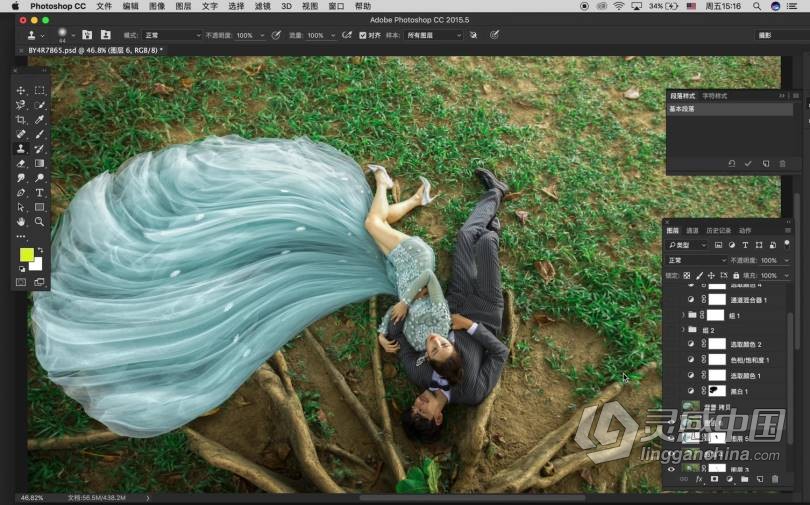Open the layer filter type dropdown
The width and height of the screenshot is (810, 505).
pyautogui.click(x=687, y=245)
